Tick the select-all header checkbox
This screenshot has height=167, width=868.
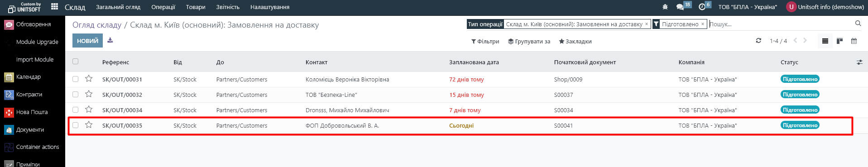pyautogui.click(x=75, y=62)
